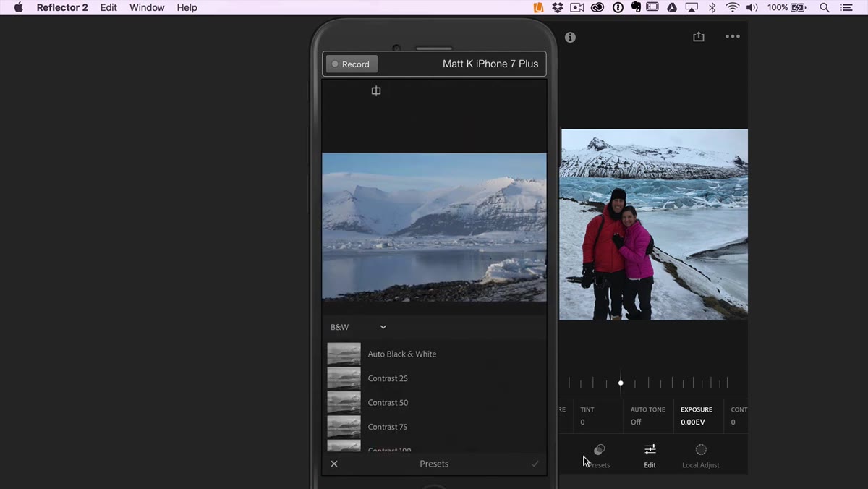
Task: Click the orange Reflector menu bar icon
Action: (538, 7)
